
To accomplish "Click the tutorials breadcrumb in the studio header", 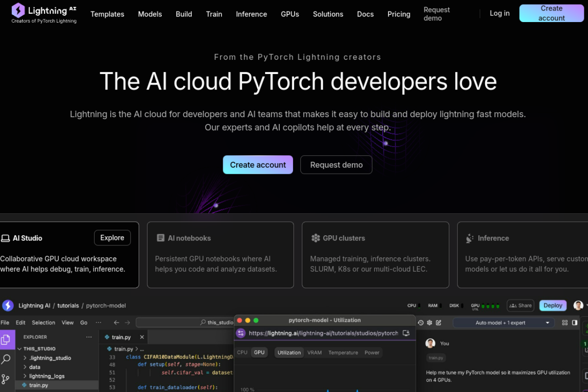I will [68, 306].
